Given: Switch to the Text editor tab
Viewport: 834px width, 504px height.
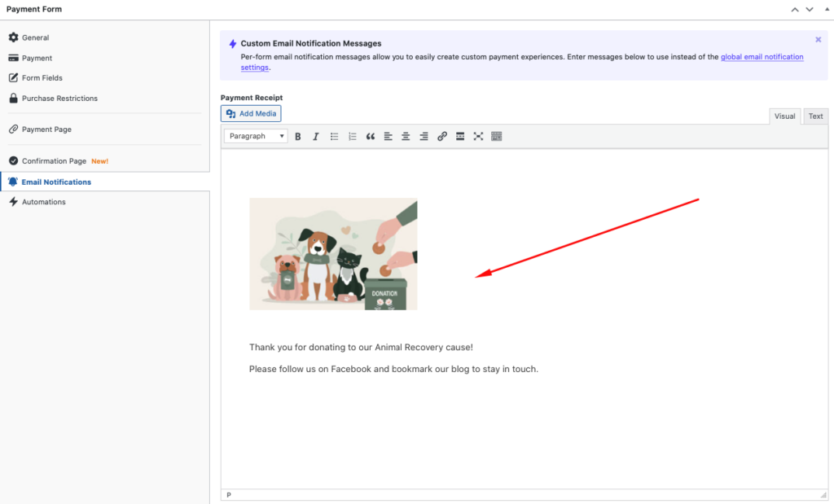Looking at the screenshot, I should tap(815, 116).
